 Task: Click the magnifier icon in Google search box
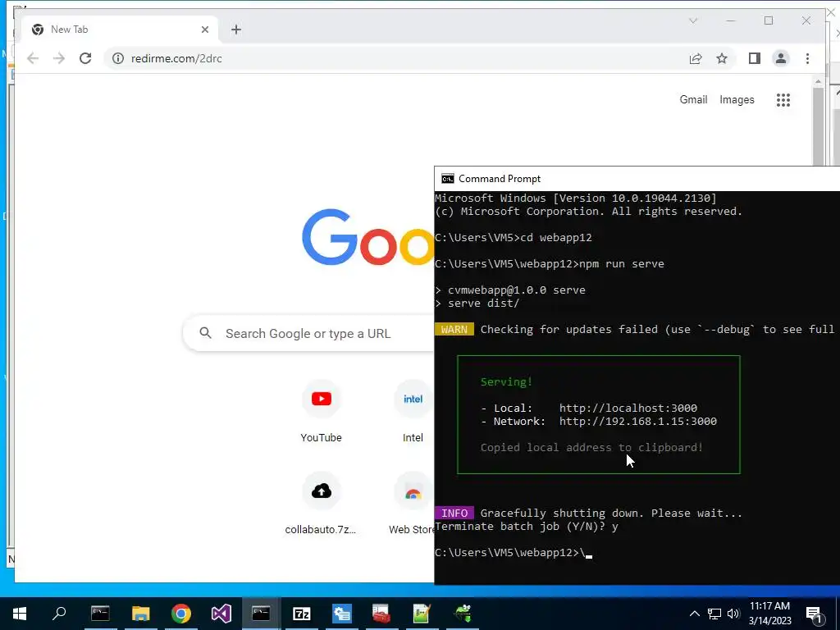[205, 333]
